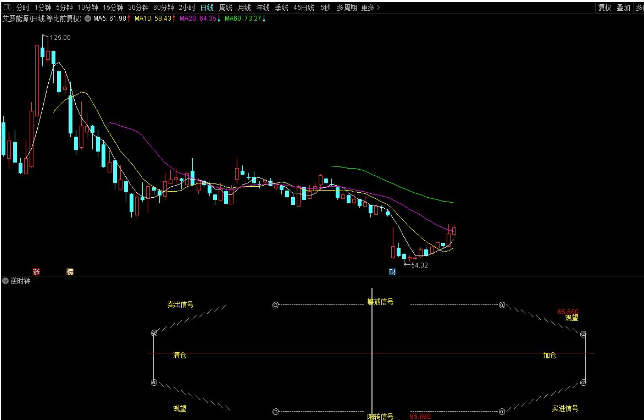Click the 逆时钟 indicator name
644x420 pixels.
[20, 281]
